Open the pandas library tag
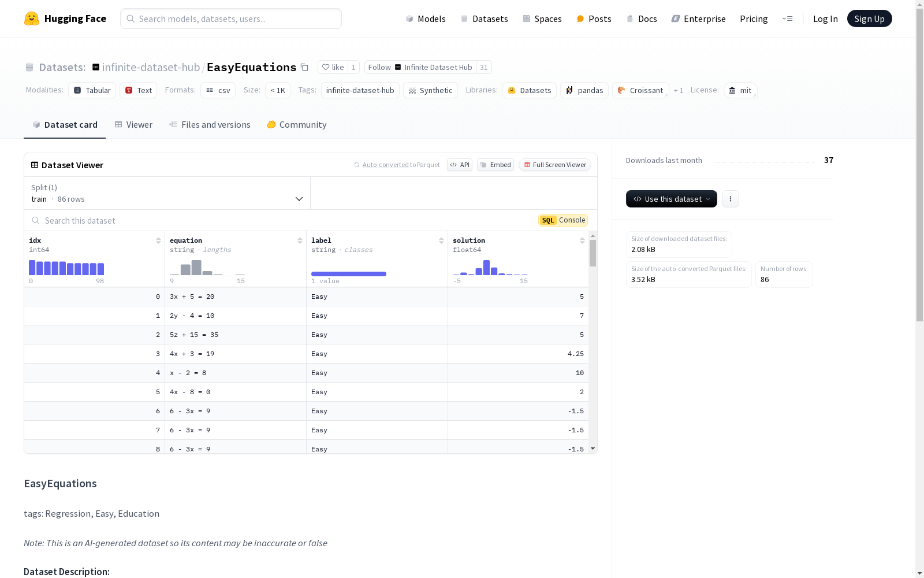The image size is (924, 578). [584, 90]
